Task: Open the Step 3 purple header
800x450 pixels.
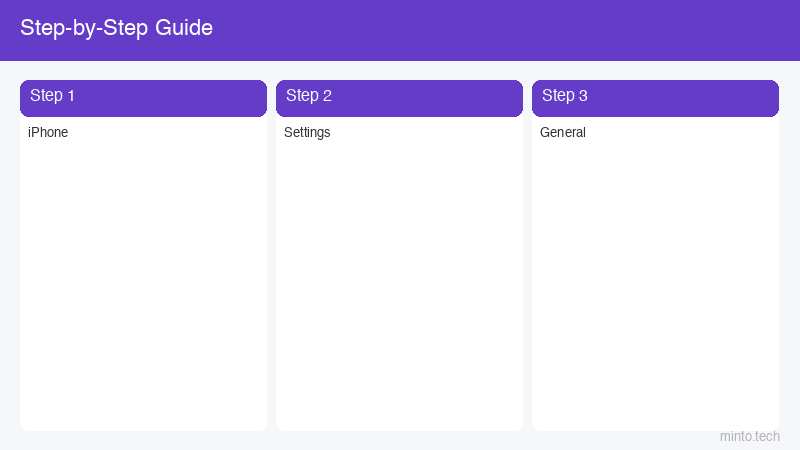Action: tap(656, 98)
